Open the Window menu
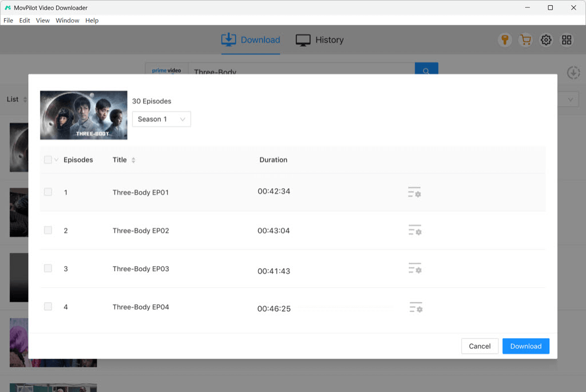The height and width of the screenshot is (392, 586). point(68,21)
